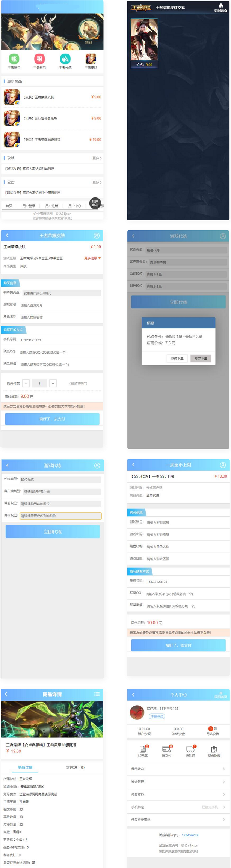Tap the 王者皮肤 category icon on home
This screenshot has height=868, width=231.
click(91, 59)
